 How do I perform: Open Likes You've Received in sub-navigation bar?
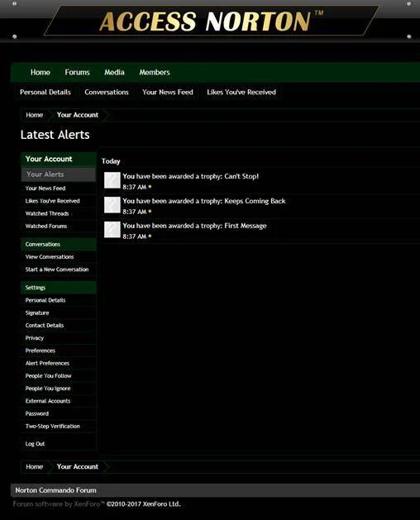pyautogui.click(x=241, y=93)
